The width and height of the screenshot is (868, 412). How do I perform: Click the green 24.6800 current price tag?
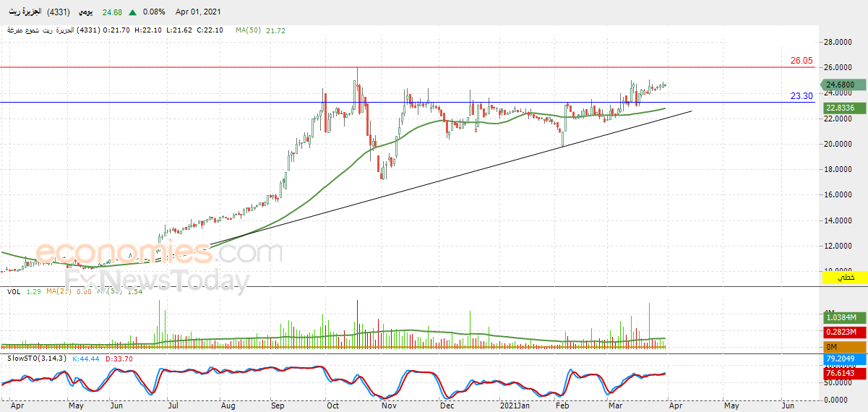[x=845, y=85]
